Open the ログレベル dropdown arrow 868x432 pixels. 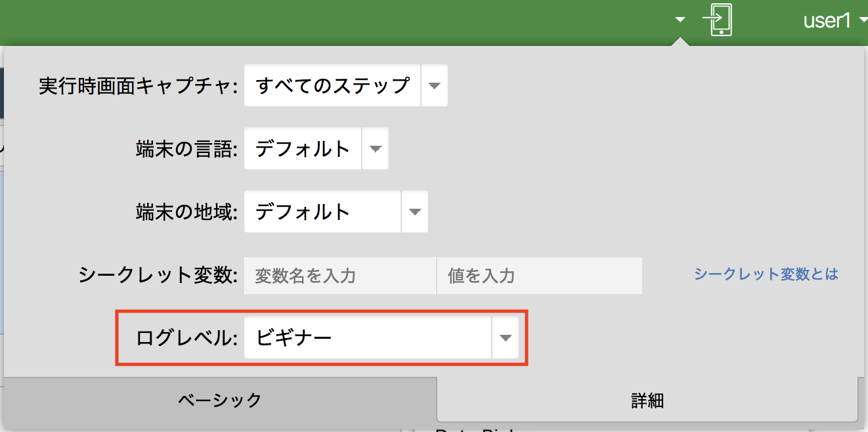click(505, 337)
